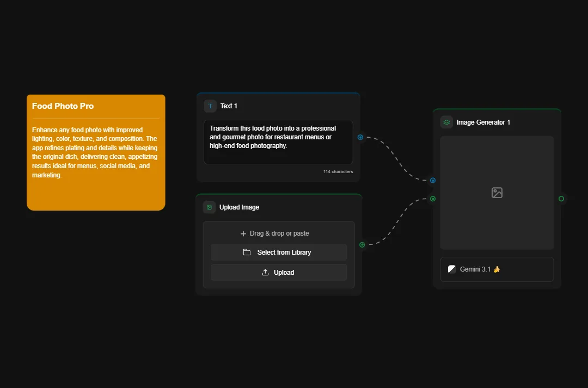
Task: Select the Upload Image green output port
Action: coord(362,245)
